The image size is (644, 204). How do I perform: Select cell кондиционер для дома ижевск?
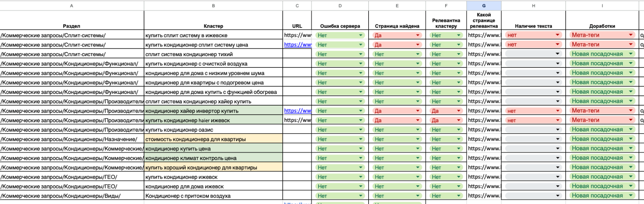point(213,186)
